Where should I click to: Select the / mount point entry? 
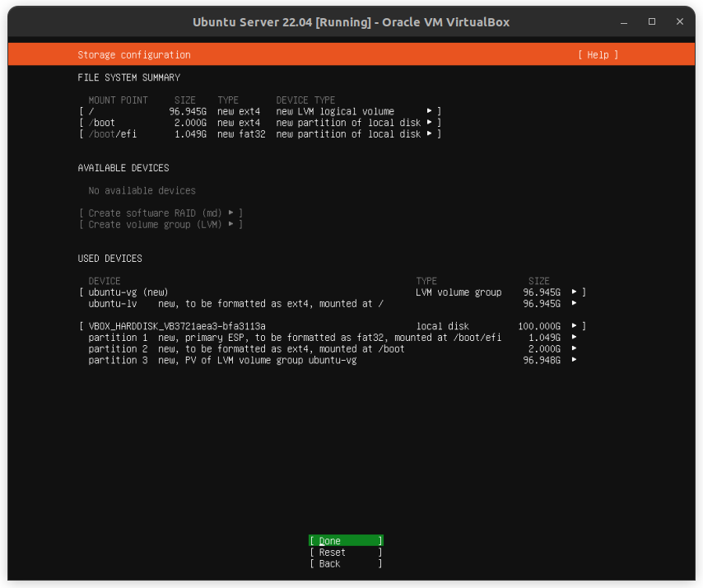pyautogui.click(x=260, y=111)
